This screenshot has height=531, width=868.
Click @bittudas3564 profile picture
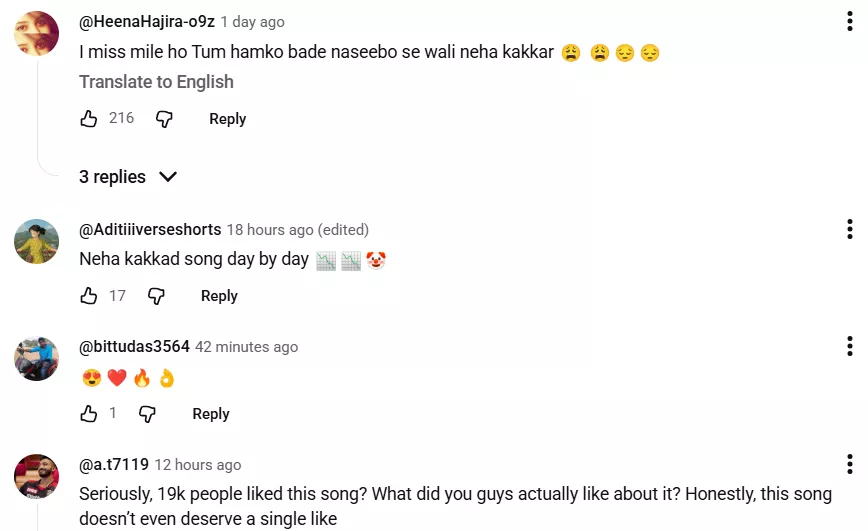pyautogui.click(x=36, y=359)
